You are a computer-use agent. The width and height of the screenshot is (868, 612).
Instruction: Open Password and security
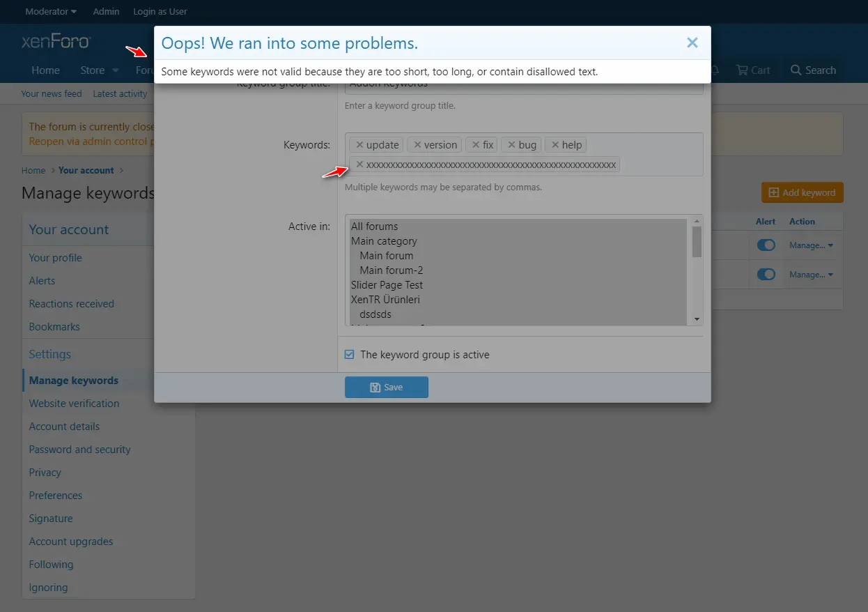click(x=80, y=450)
